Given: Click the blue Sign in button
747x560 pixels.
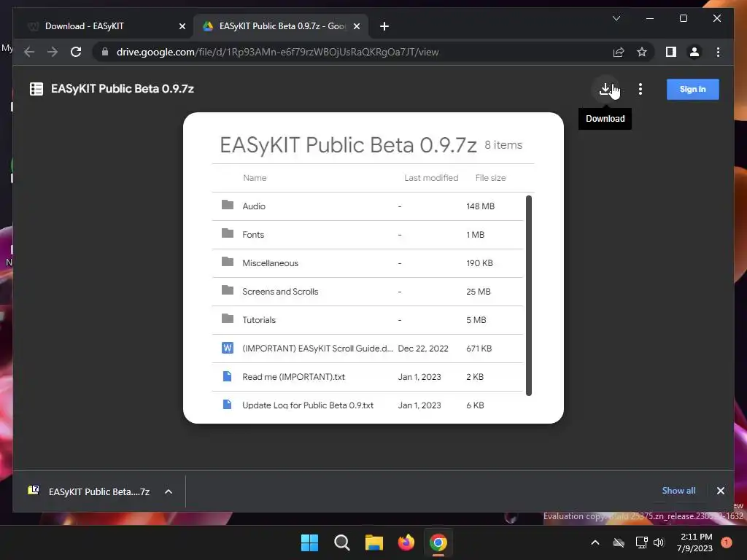Looking at the screenshot, I should [693, 89].
